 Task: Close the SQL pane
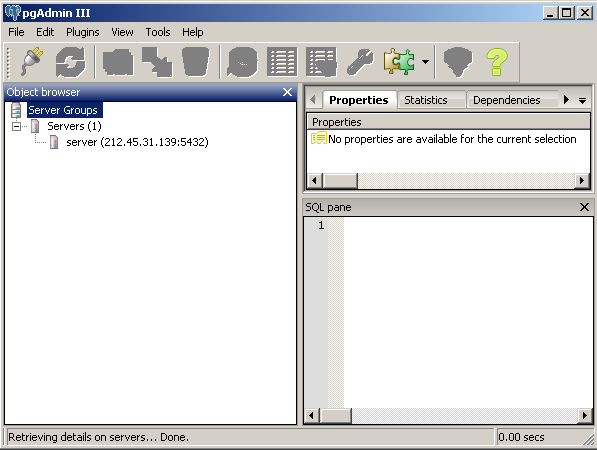[x=584, y=207]
